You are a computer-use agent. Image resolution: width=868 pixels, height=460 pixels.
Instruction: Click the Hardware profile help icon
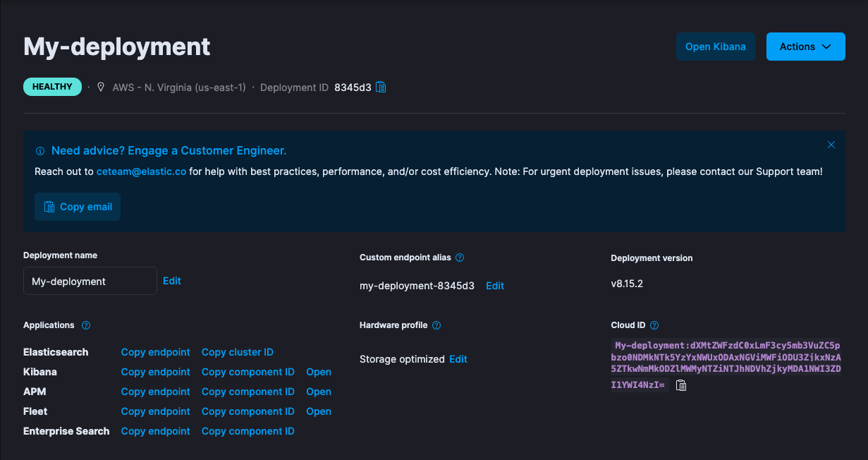436,325
